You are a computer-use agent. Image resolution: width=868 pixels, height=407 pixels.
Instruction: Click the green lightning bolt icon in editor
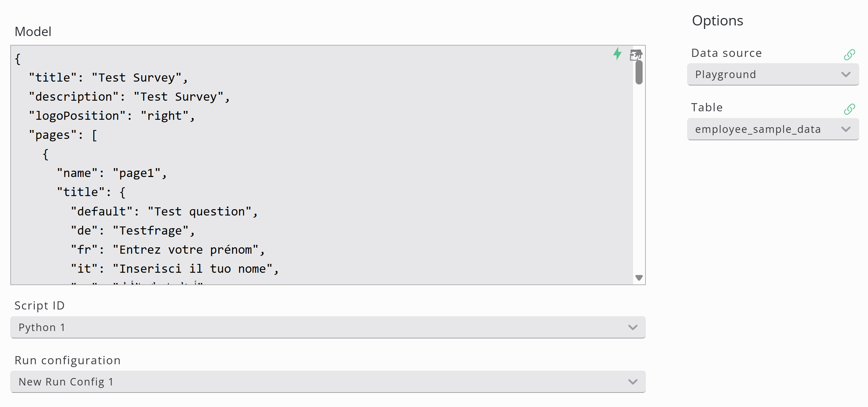617,54
